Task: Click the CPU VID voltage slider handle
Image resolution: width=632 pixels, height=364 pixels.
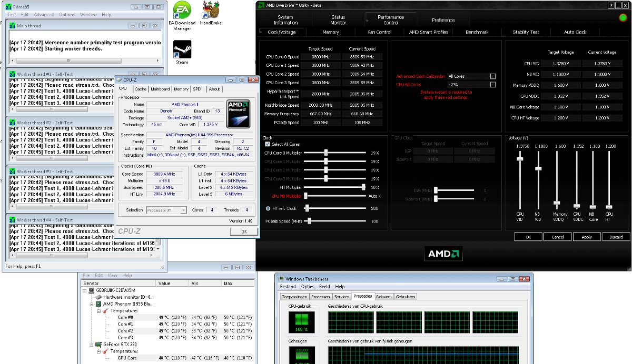Action: 520,158
